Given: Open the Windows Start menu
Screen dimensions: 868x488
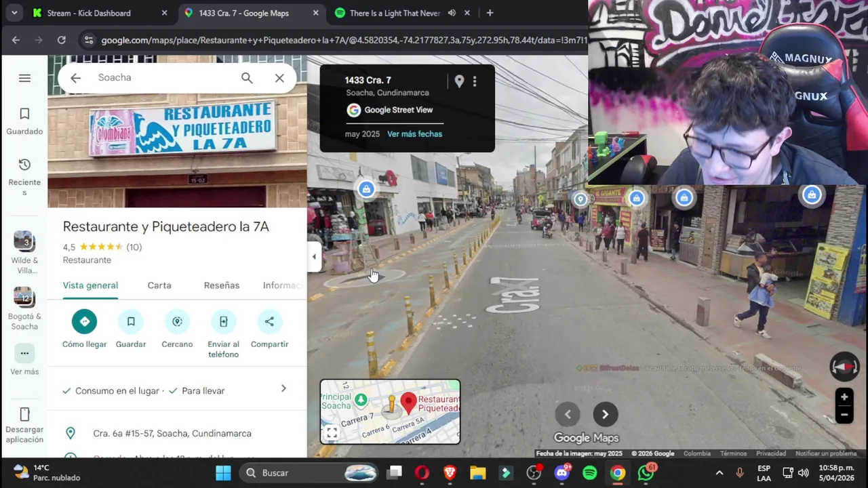Looking at the screenshot, I should click(223, 472).
